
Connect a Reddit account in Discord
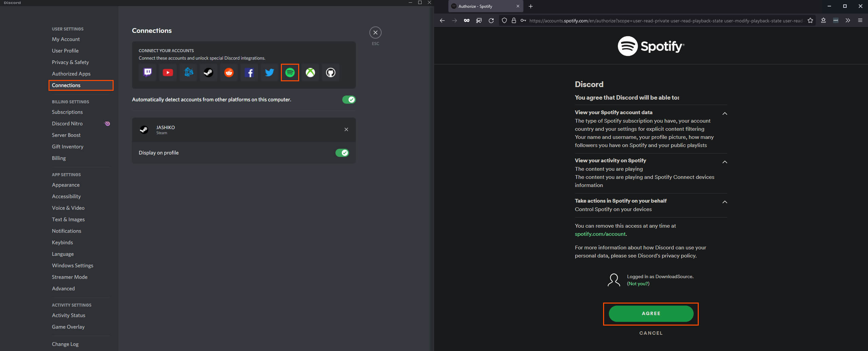tap(229, 73)
